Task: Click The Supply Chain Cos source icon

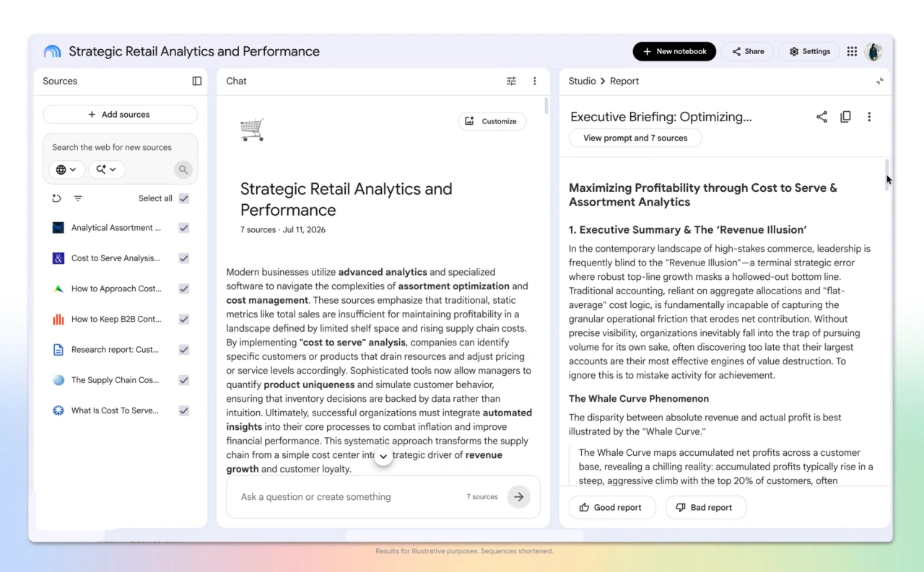Action: [58, 380]
